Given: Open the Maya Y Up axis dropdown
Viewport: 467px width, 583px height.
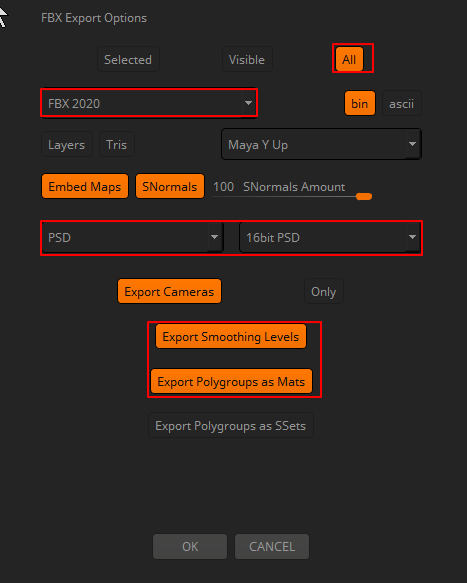Looking at the screenshot, I should (x=321, y=144).
